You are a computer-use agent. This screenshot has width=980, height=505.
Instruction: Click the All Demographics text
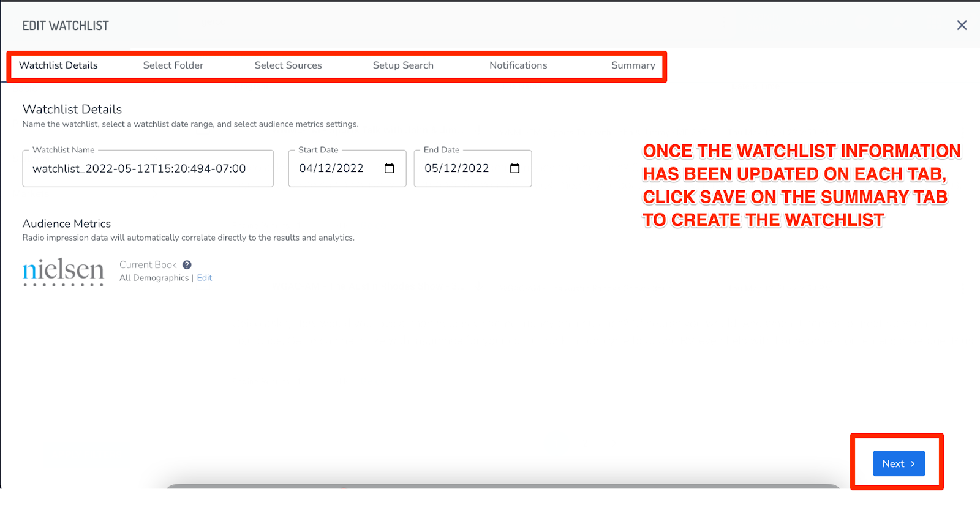point(154,278)
